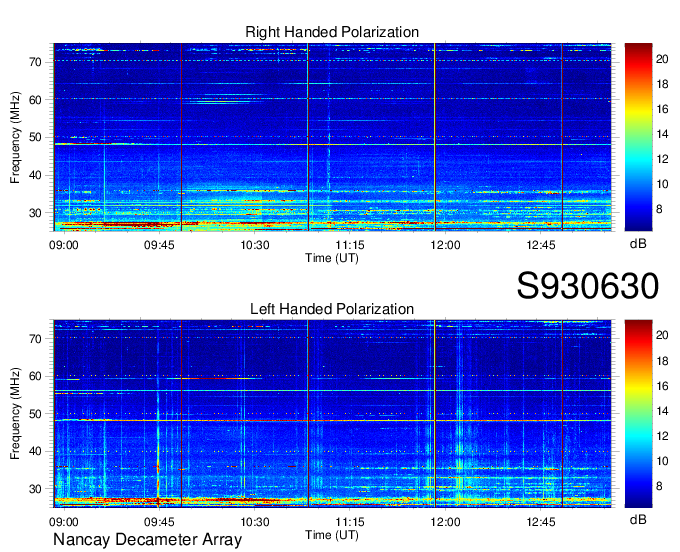680x552 pixels.
Task: Click Time (UT) label under Right Handed plot
Action: (332, 258)
